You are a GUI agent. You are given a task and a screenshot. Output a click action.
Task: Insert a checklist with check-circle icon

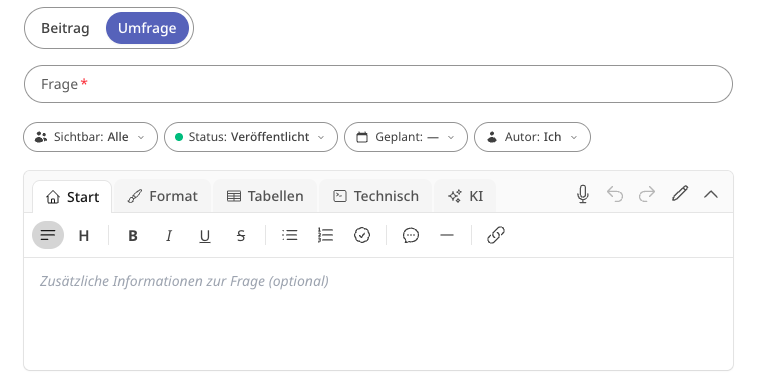362,235
